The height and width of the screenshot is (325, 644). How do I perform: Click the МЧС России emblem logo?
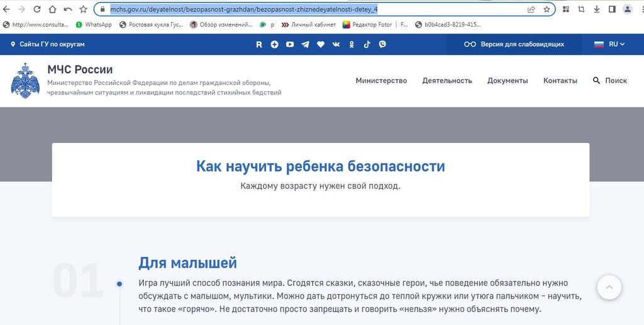[x=25, y=81]
